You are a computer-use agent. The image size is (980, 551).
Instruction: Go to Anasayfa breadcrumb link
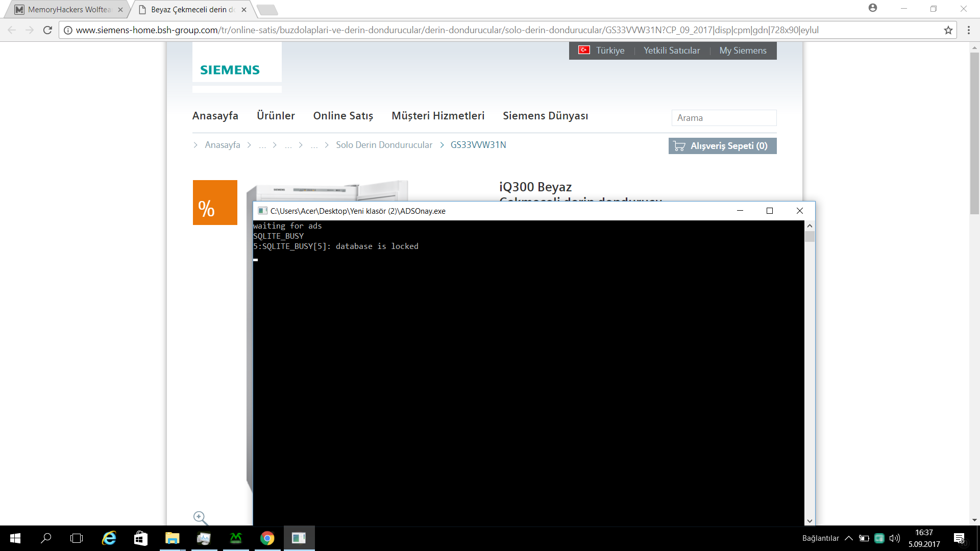(223, 145)
